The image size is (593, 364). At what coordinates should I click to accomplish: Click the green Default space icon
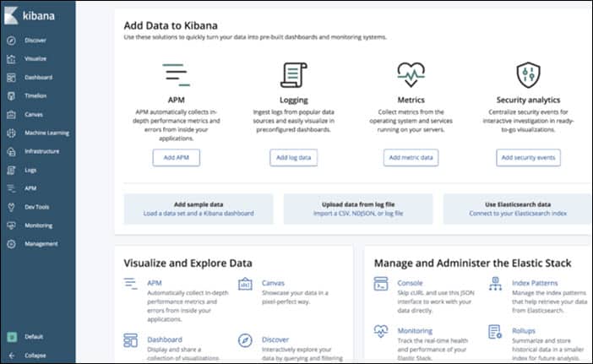12,337
